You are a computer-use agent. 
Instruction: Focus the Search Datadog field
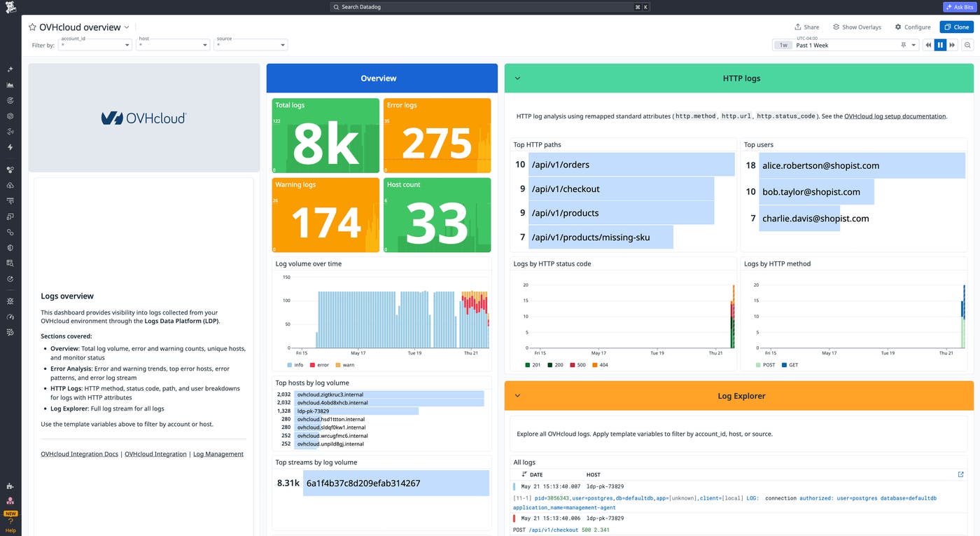click(490, 7)
